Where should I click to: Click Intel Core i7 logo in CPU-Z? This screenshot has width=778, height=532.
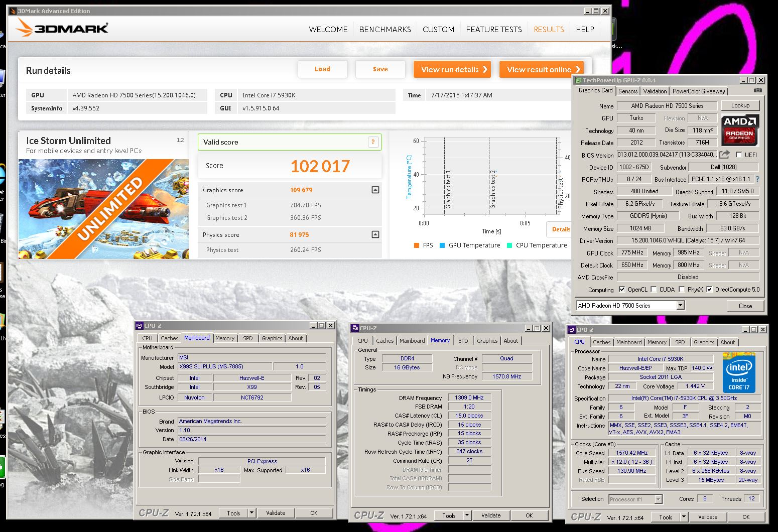tap(739, 373)
